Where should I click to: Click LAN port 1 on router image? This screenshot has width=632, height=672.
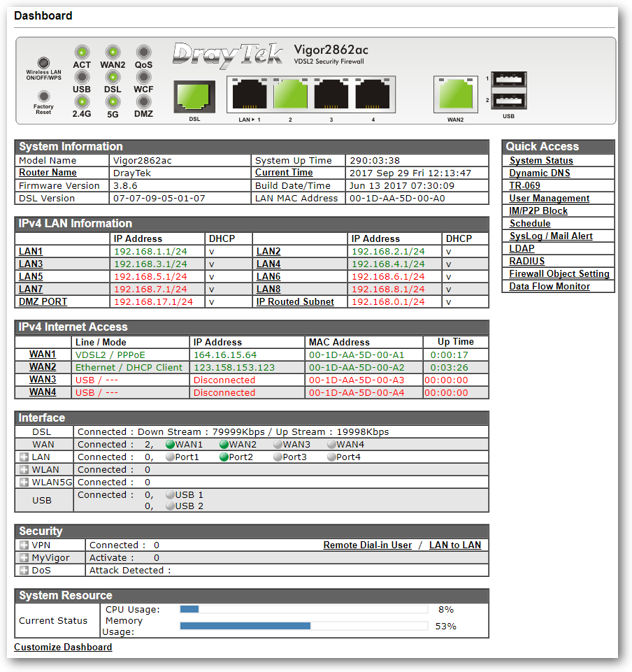250,94
